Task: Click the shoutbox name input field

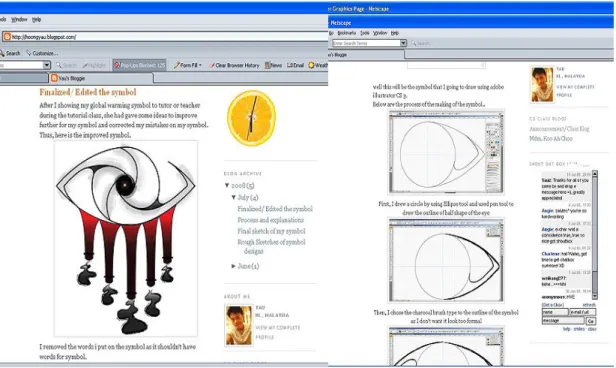Action: [555, 312]
